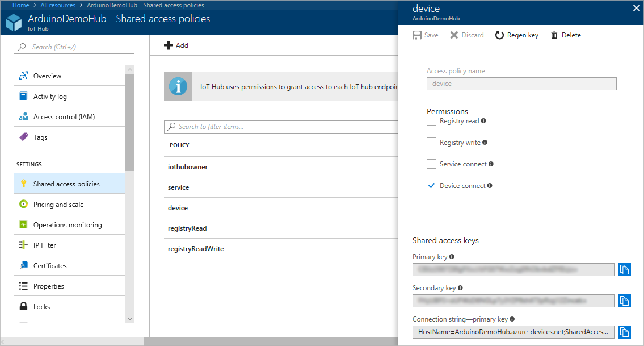Open the Overview menu item
The height and width of the screenshot is (346, 644).
(69, 76)
